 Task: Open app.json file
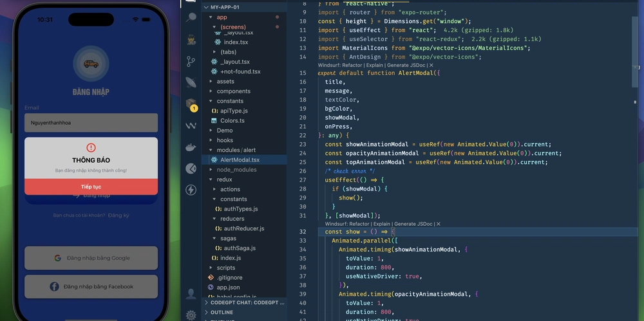click(228, 288)
